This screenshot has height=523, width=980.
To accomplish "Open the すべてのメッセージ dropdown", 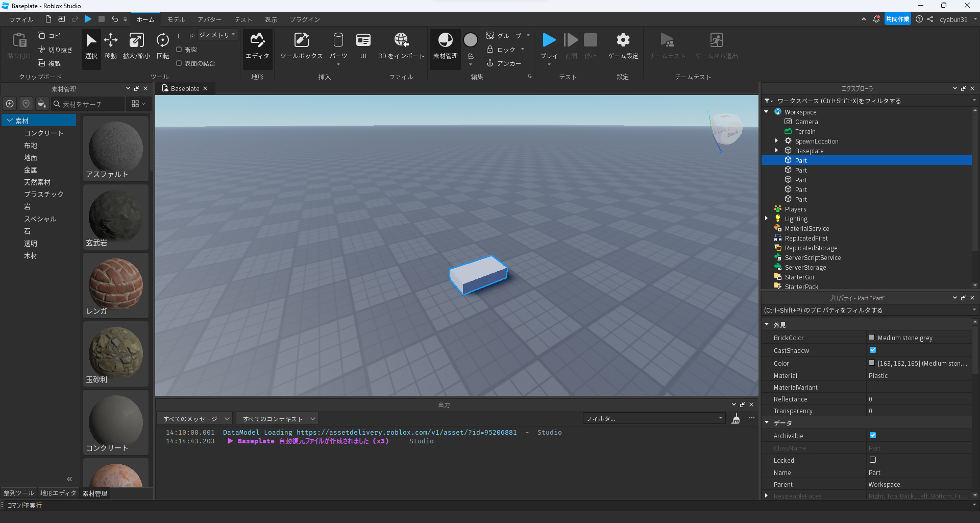I will 194,419.
